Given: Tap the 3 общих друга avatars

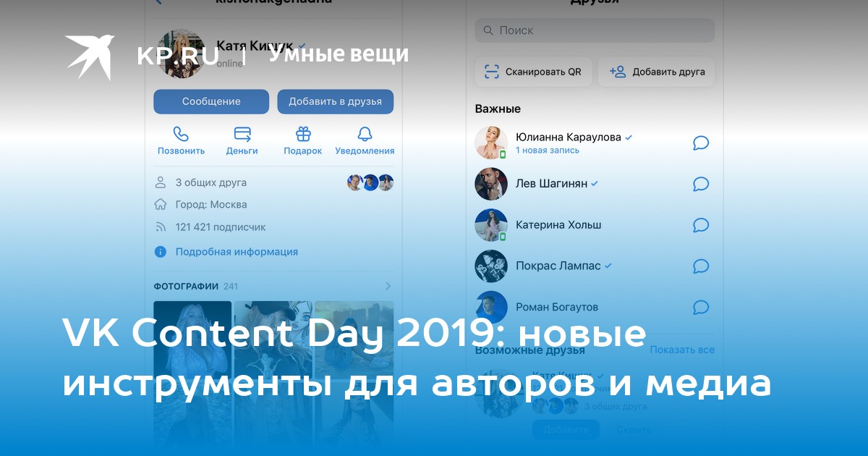Looking at the screenshot, I should (x=370, y=182).
